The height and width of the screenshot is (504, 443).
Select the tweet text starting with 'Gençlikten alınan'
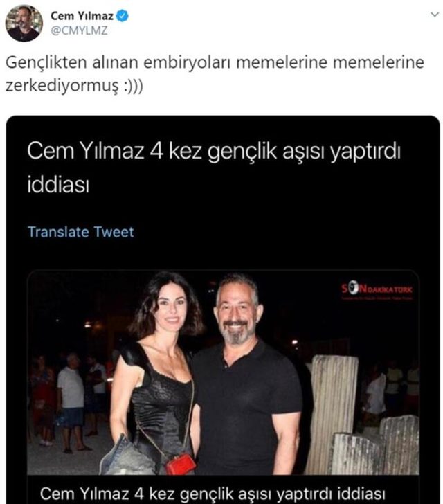click(x=215, y=74)
